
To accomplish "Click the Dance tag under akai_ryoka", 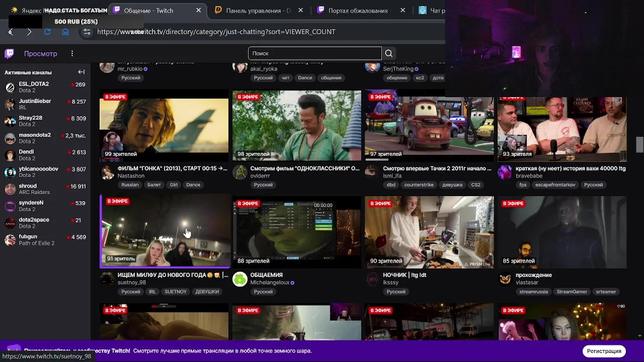I will click(305, 78).
